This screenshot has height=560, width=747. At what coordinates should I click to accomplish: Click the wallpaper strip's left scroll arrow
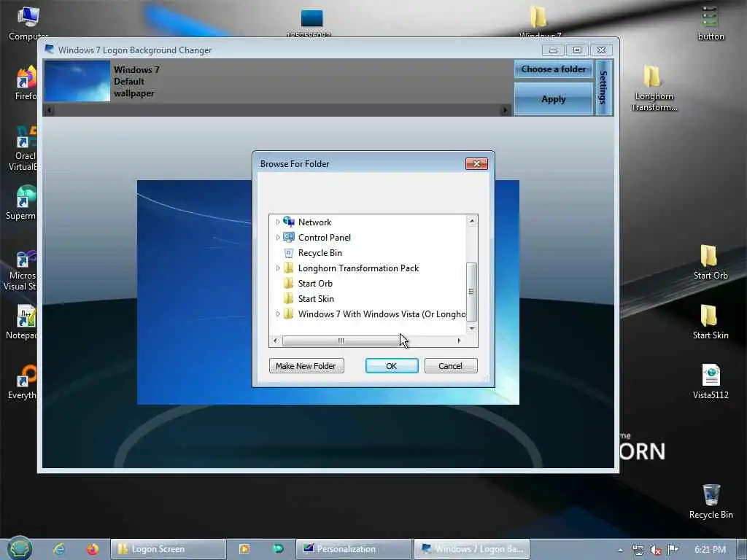coord(49,111)
